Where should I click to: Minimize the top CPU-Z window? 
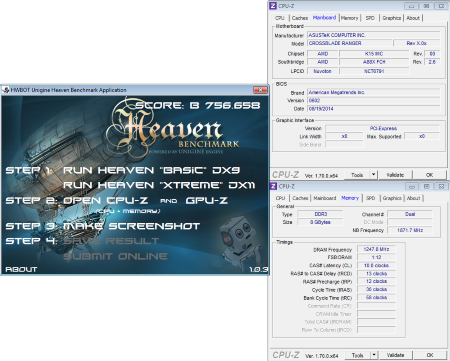coord(411,6)
